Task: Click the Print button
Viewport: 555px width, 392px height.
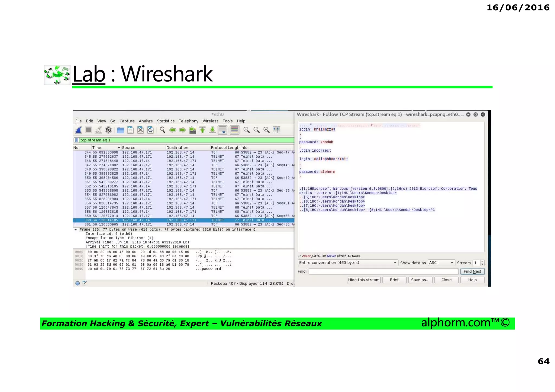Action: [394, 280]
